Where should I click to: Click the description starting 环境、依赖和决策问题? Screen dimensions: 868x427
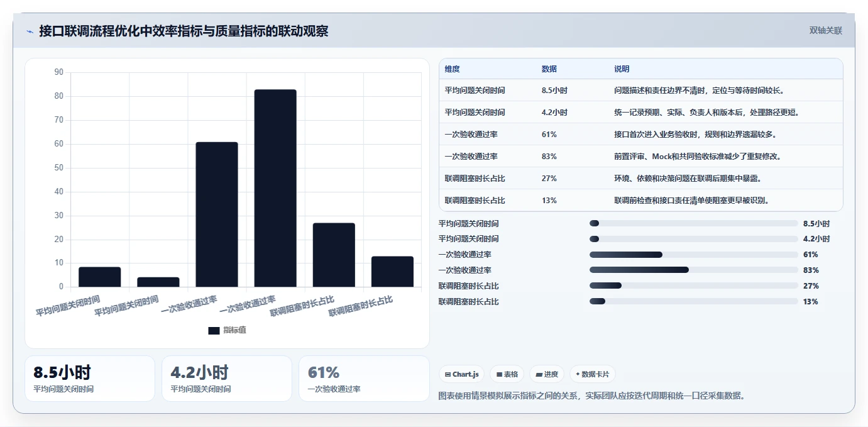tap(688, 179)
